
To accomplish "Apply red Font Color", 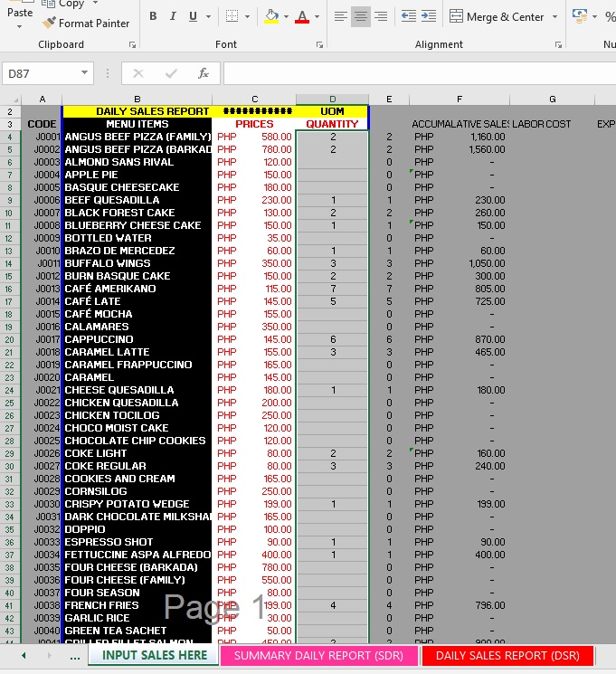I will pos(302,16).
